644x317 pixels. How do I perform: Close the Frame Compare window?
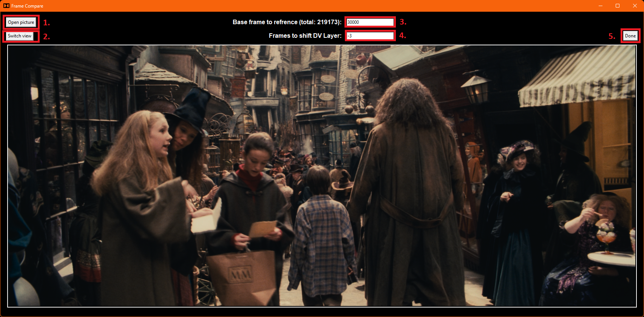click(635, 6)
